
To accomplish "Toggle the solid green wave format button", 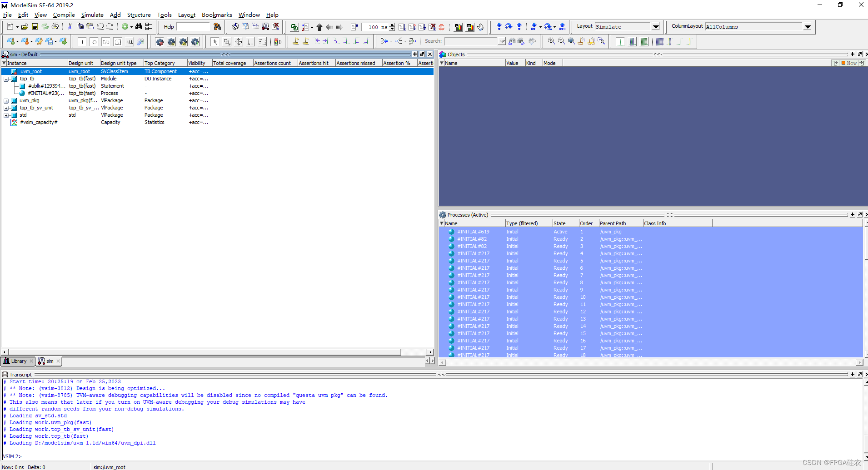I will click(644, 42).
